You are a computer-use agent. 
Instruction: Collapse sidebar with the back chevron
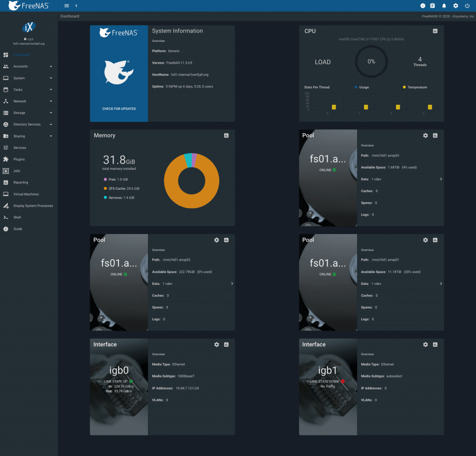[x=76, y=6]
